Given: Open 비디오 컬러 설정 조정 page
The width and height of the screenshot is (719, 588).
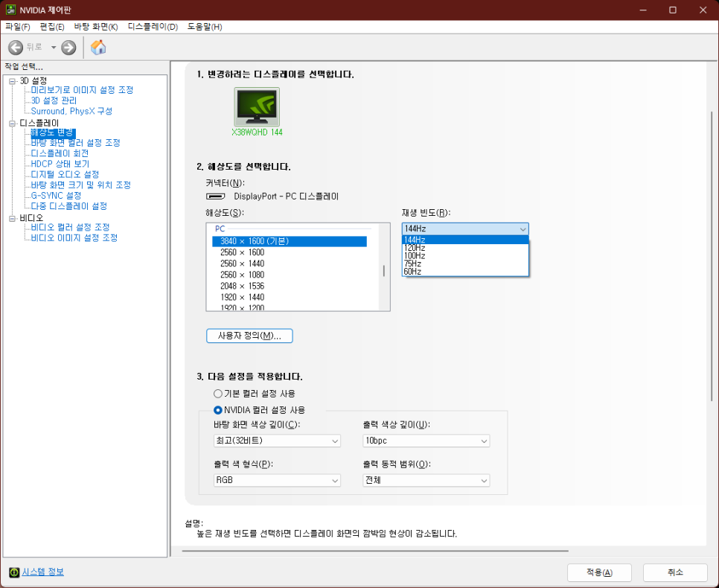Looking at the screenshot, I should (70, 227).
